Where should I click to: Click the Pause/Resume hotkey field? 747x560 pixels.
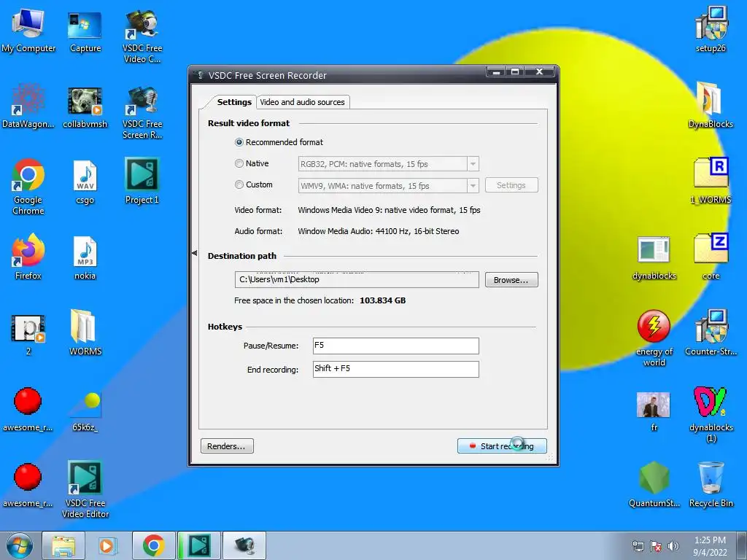click(x=396, y=346)
